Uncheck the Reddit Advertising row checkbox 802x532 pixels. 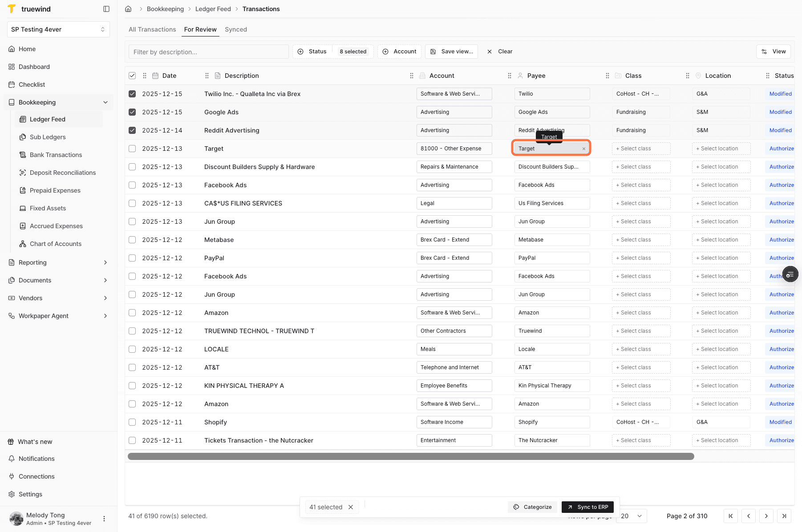(132, 130)
